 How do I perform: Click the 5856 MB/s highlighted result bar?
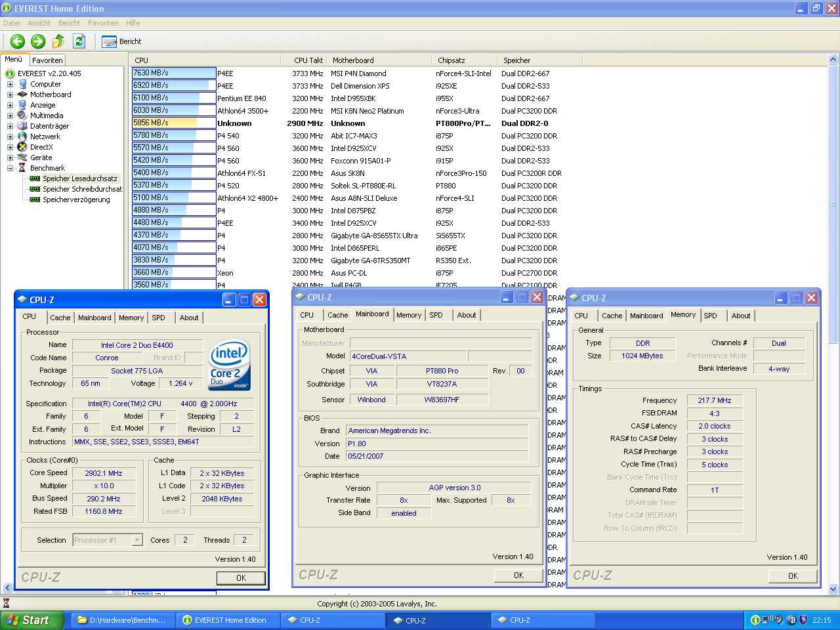coord(174,123)
